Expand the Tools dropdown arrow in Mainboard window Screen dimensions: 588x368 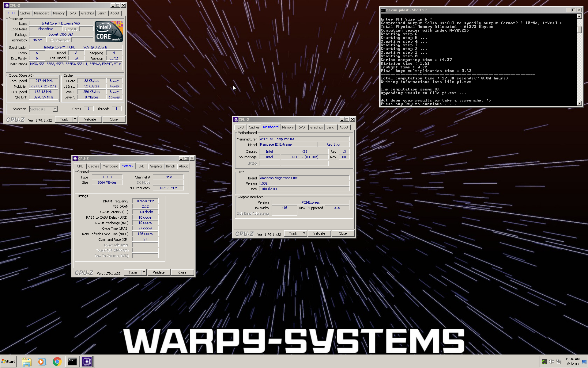(x=304, y=233)
